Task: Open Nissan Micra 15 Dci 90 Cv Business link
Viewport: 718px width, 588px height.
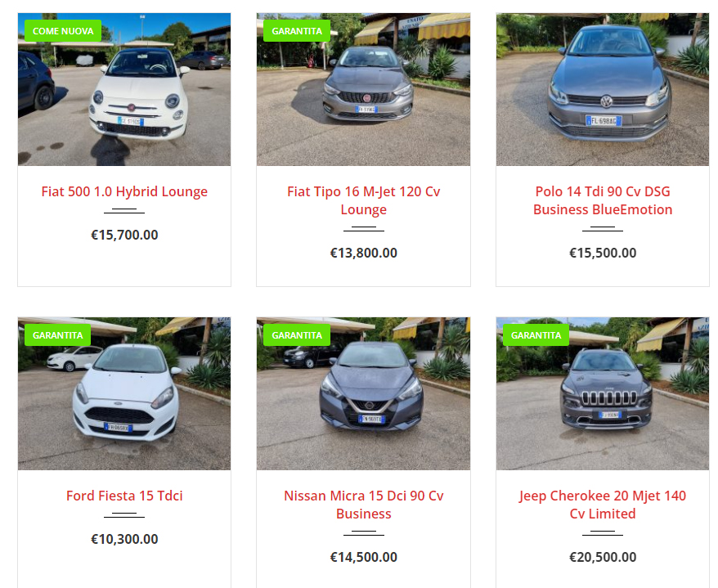Action: 364,505
